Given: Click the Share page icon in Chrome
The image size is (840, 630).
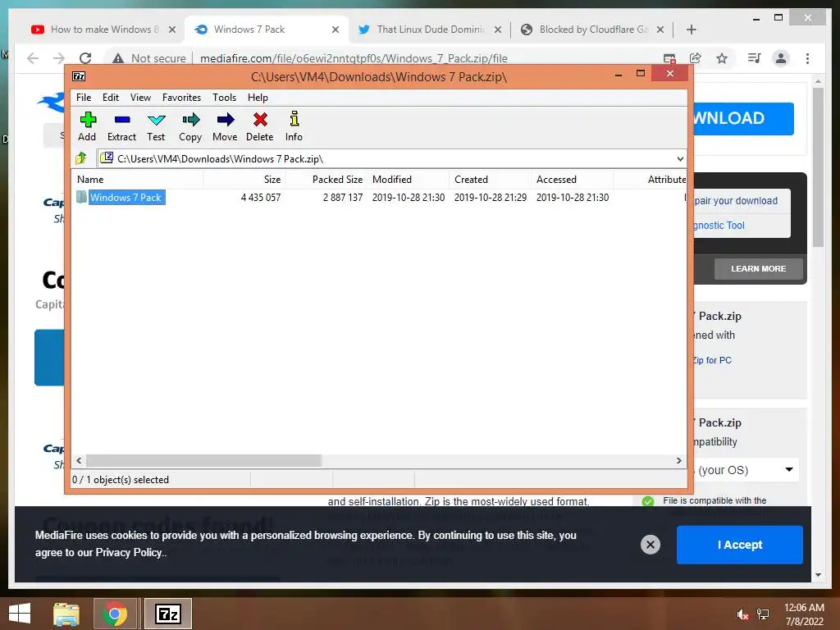Looking at the screenshot, I should [696, 58].
